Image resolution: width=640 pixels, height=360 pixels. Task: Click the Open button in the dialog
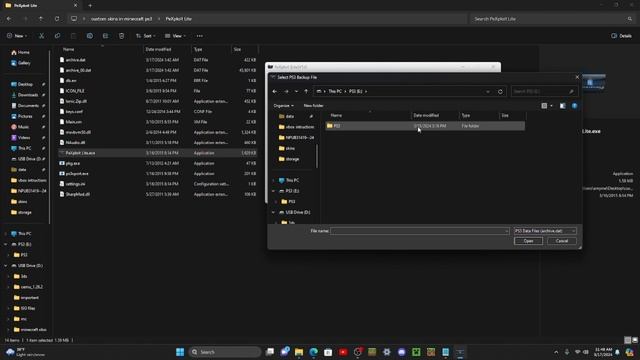(528, 241)
